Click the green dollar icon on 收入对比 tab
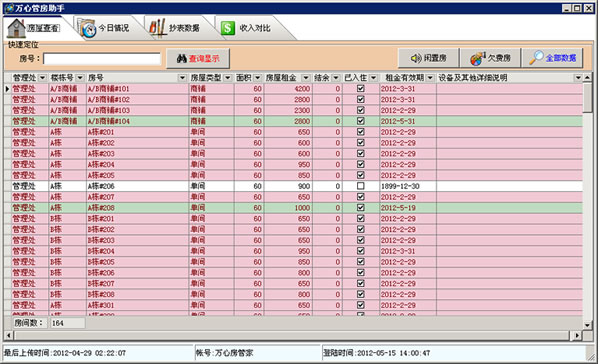Viewport: 600px width, 364px height. pos(228,28)
